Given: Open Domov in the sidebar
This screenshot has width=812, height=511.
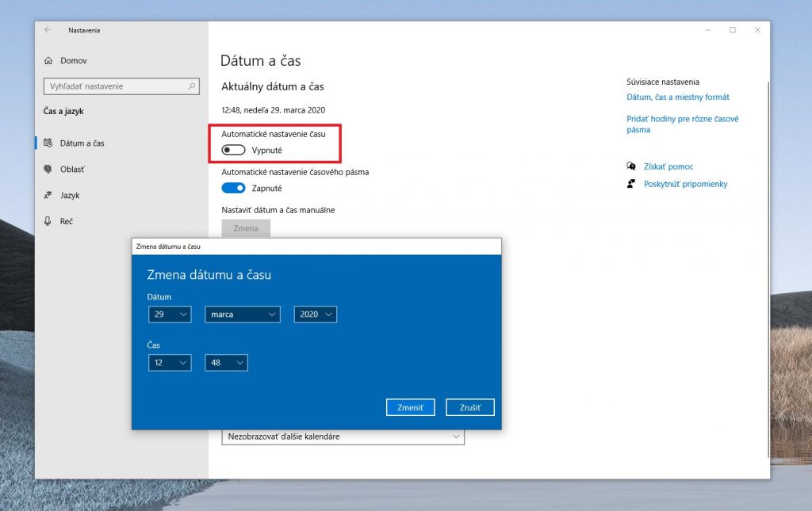Looking at the screenshot, I should click(74, 60).
